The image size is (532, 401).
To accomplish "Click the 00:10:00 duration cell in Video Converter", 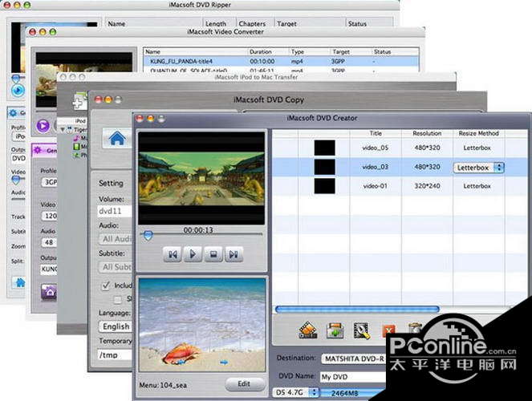I will click(262, 62).
